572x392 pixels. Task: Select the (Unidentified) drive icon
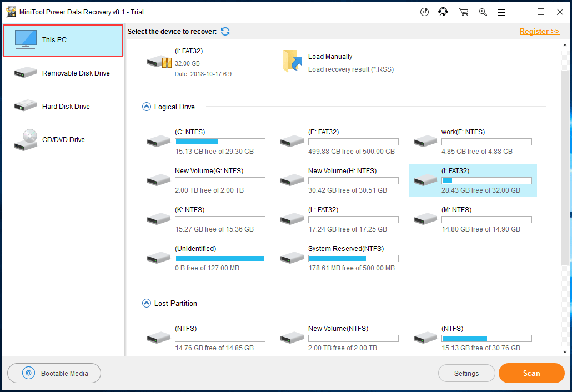tap(159, 258)
